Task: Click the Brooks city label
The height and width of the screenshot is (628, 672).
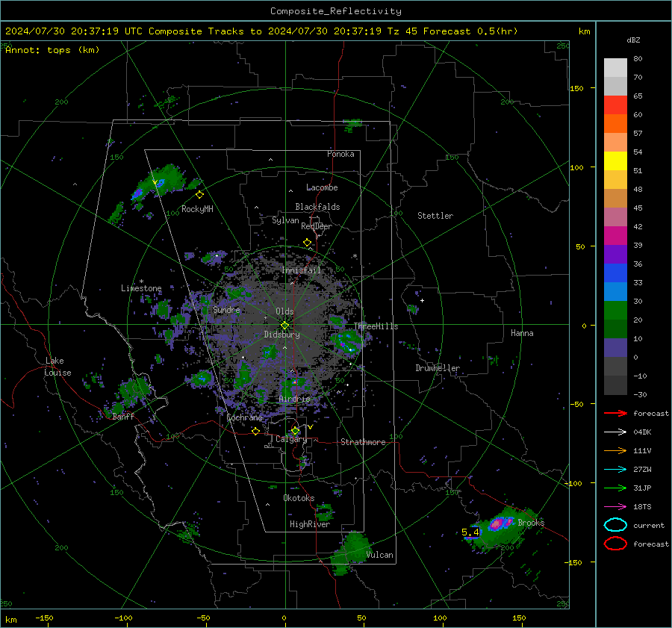Action: point(531,523)
